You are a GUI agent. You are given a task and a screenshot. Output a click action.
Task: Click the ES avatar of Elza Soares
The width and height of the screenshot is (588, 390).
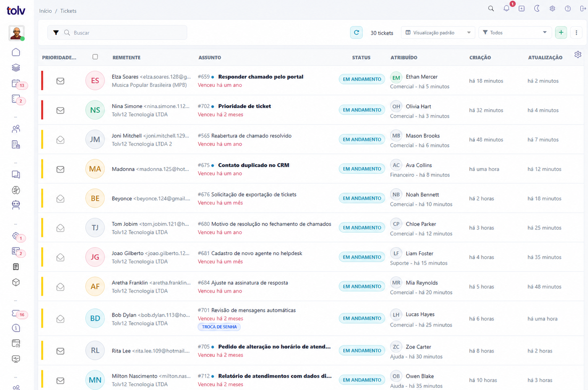95,81
